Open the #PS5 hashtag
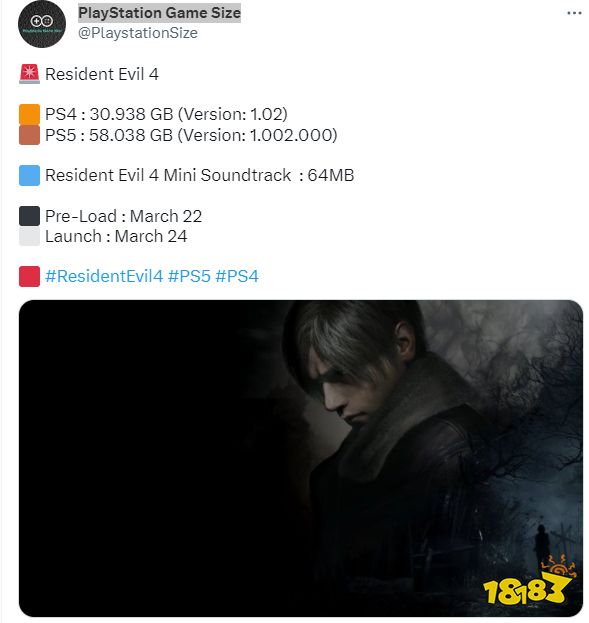 [x=189, y=276]
